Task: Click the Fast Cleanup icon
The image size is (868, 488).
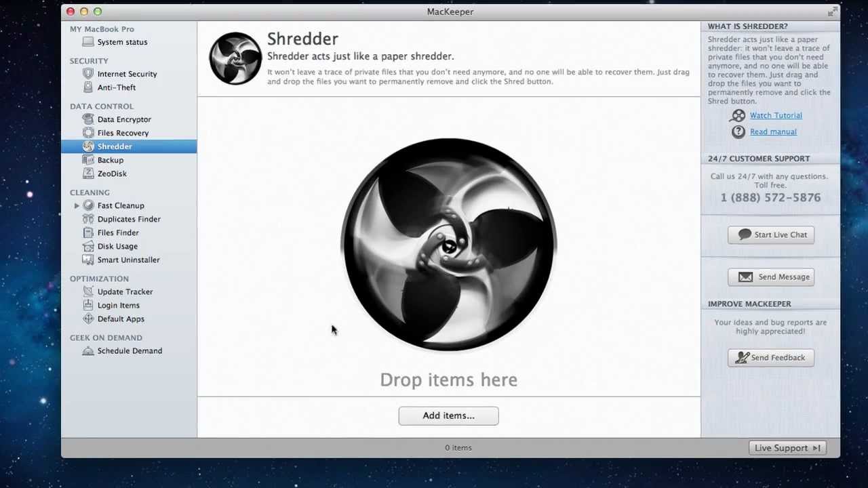Action: tap(88, 205)
